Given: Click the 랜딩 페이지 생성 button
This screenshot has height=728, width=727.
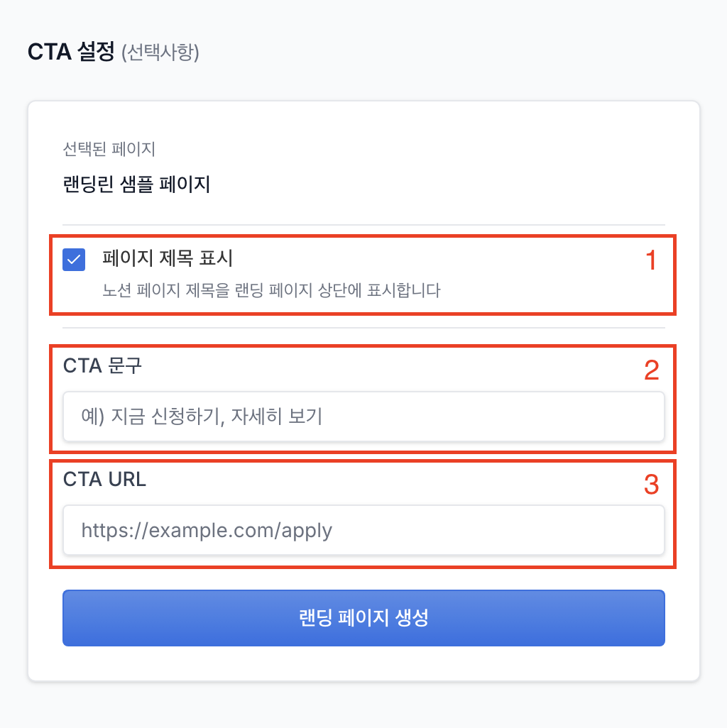Looking at the screenshot, I should (x=363, y=617).
